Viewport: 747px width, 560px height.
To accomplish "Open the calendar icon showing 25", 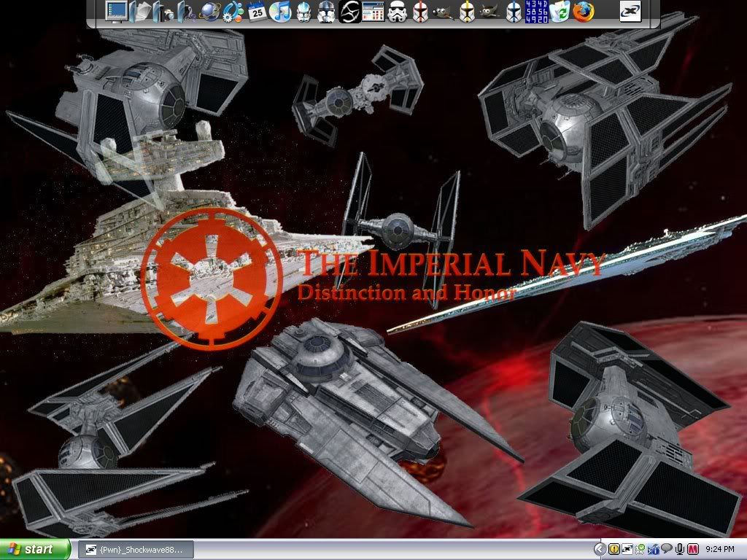I will 258,12.
